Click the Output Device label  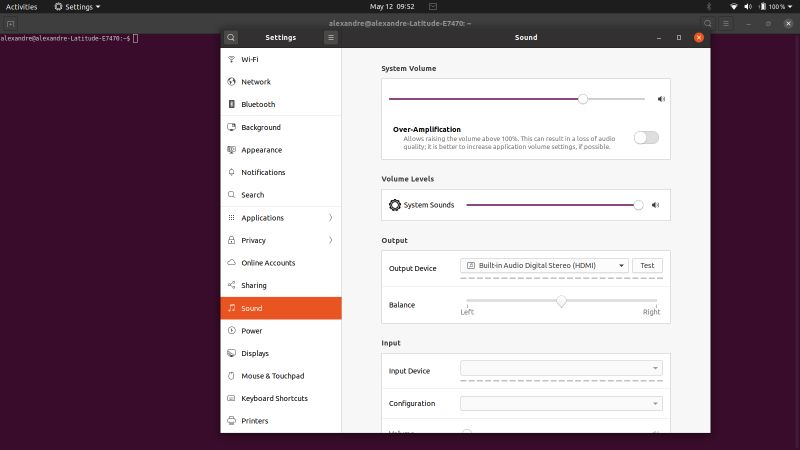click(x=412, y=268)
